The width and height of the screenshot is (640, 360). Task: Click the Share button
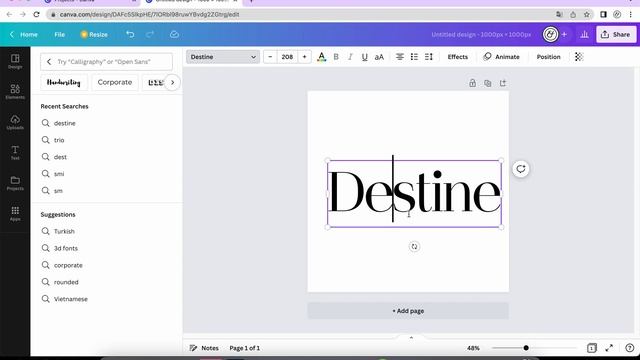pyautogui.click(x=616, y=35)
